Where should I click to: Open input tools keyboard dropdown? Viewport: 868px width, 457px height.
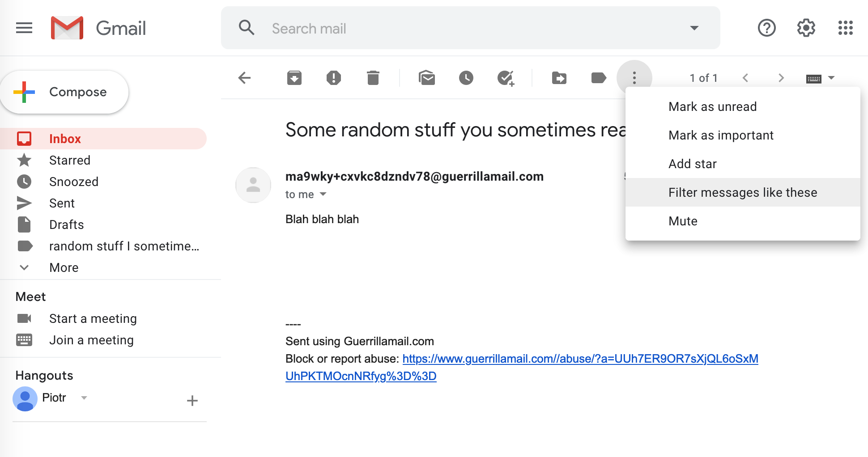coord(831,78)
